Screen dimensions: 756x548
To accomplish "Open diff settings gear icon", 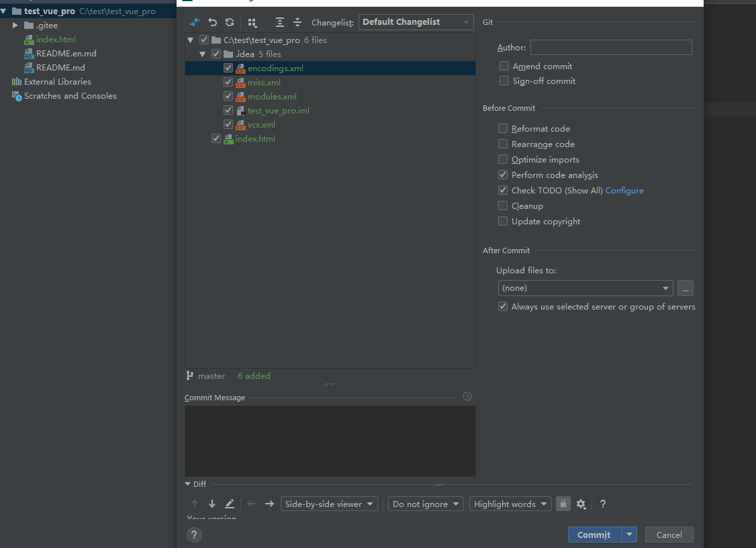I will 581,504.
